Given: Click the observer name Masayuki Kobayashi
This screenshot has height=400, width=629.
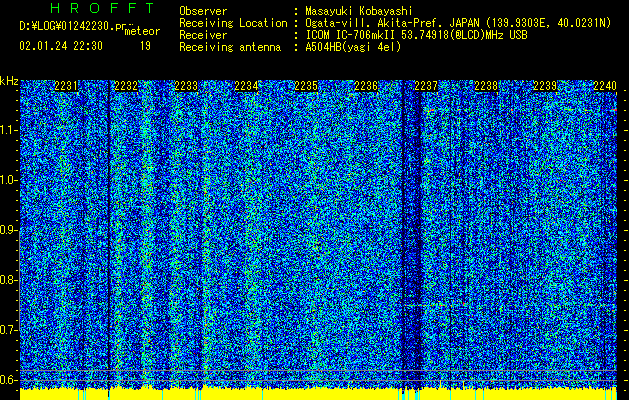Looking at the screenshot, I should pos(359,11).
